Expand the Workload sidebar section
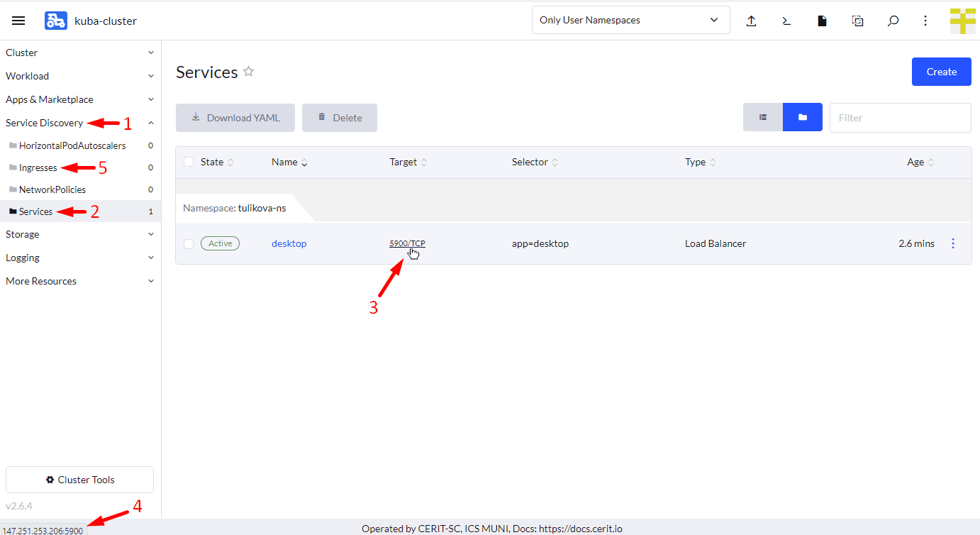This screenshot has height=535, width=980. pyautogui.click(x=80, y=76)
